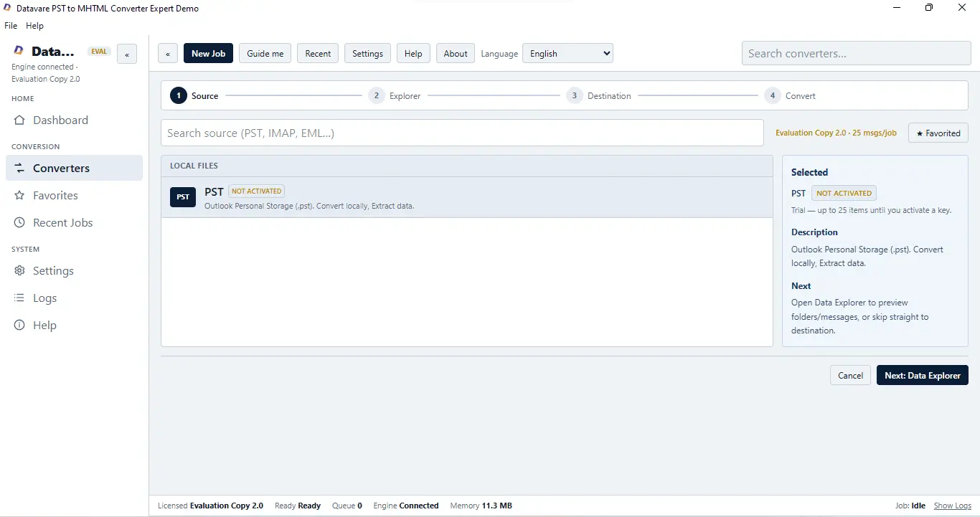Image resolution: width=980 pixels, height=517 pixels.
Task: Click the Queue 0 status entry
Action: [347, 506]
